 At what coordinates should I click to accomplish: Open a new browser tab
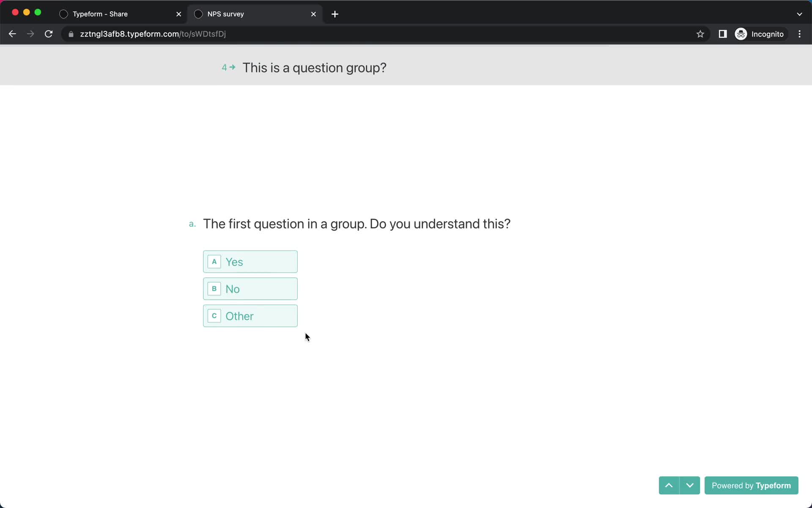coord(335,14)
